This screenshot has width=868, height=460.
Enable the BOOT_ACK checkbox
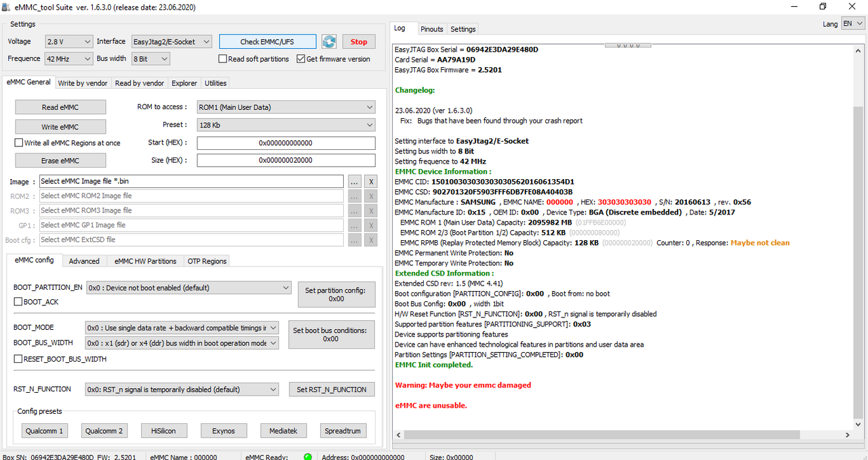[18, 302]
